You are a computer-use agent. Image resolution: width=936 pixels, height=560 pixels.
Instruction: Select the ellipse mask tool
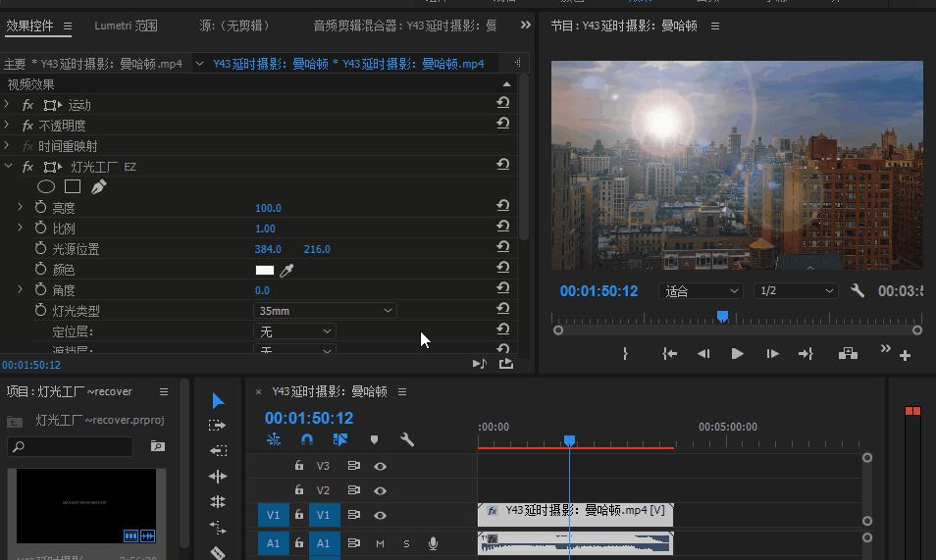coord(46,187)
